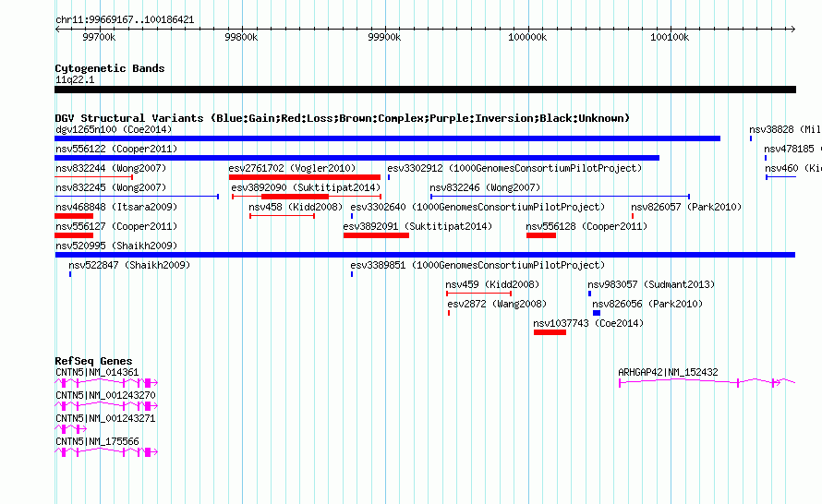Click the 99700k ruler label
Image resolution: width=822 pixels, height=504 pixels.
[99, 37]
